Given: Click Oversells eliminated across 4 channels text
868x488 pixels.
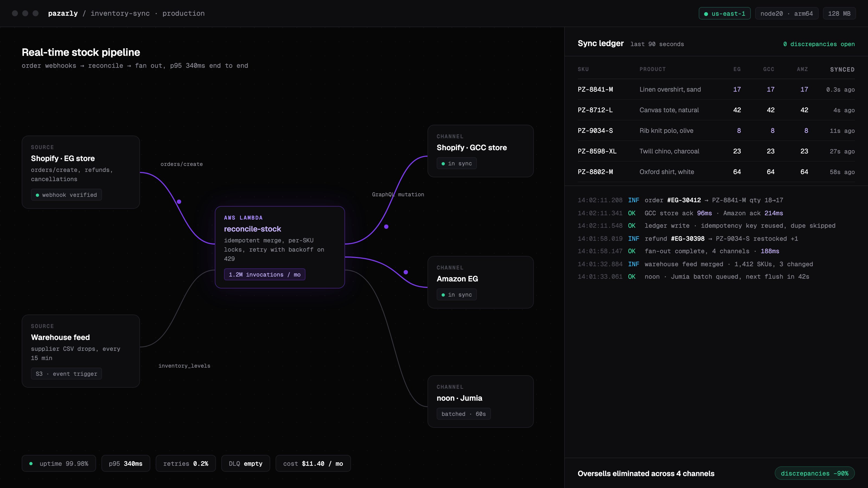Looking at the screenshot, I should 646,473.
